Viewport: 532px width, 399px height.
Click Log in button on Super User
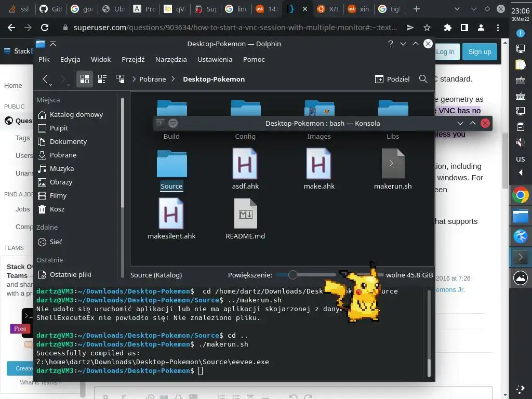(x=445, y=52)
